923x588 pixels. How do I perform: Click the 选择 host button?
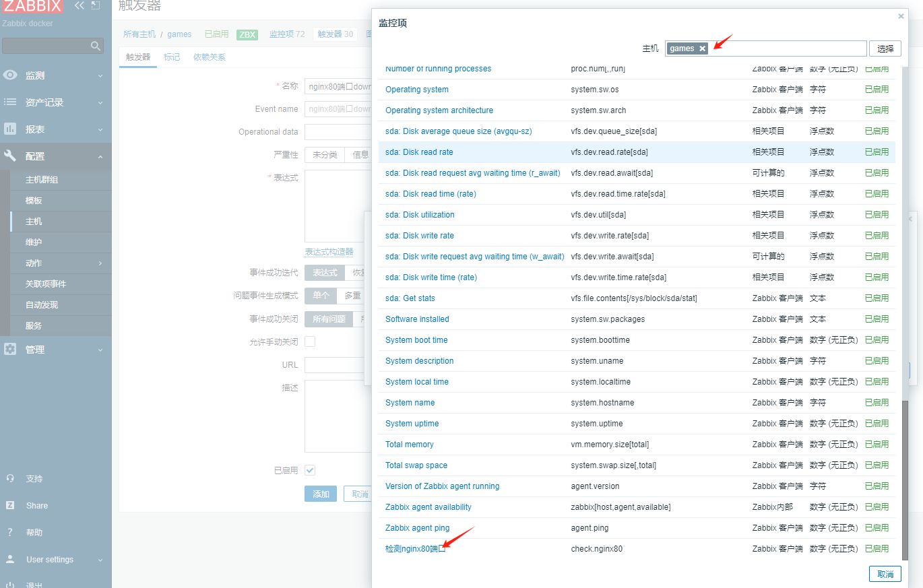pyautogui.click(x=885, y=48)
